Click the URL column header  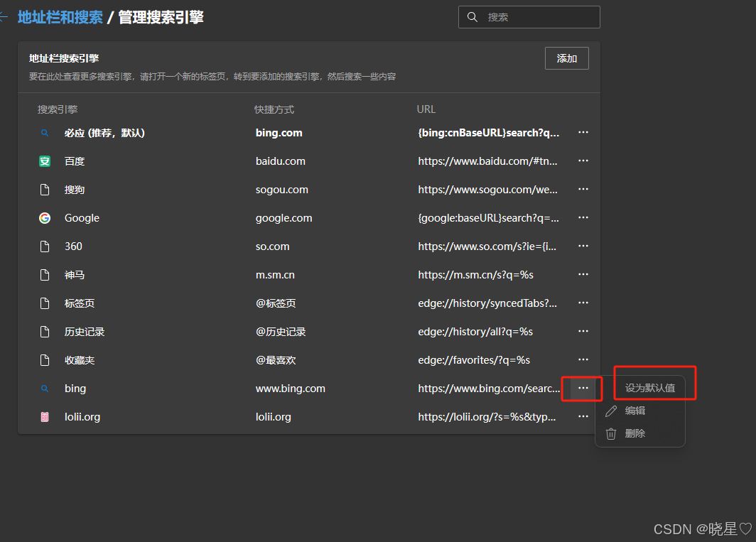click(x=426, y=109)
